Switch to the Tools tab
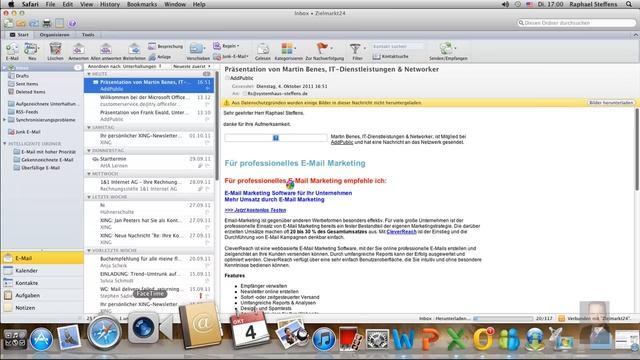 tap(88, 35)
